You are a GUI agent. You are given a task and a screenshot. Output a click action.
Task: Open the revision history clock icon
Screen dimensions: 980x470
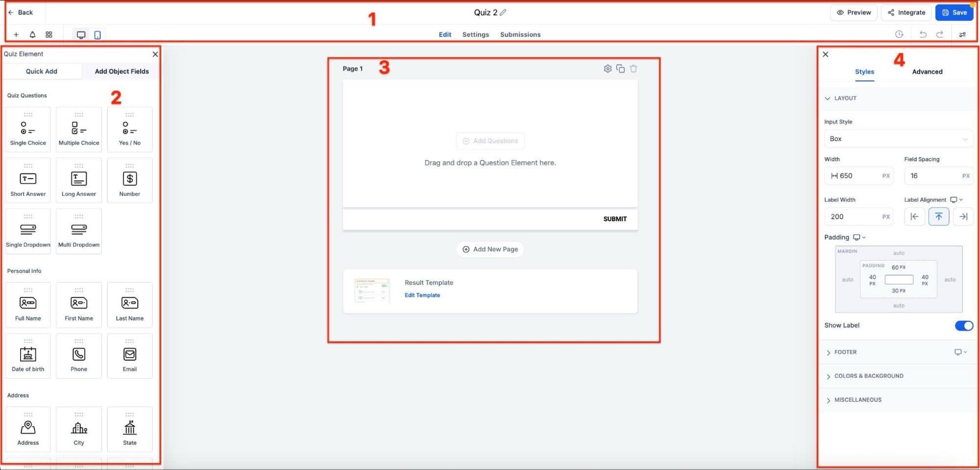(899, 34)
